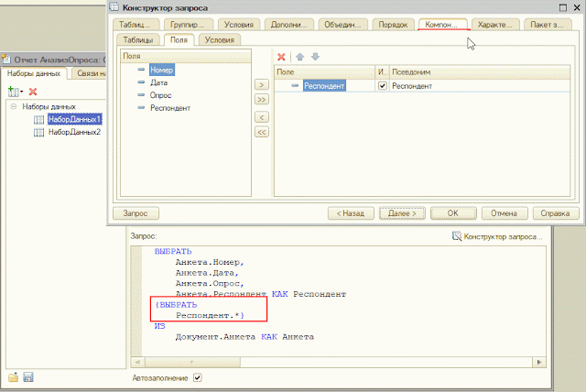586x392 pixels.
Task: Open the Конструктор запроса... link
Action: pyautogui.click(x=501, y=236)
